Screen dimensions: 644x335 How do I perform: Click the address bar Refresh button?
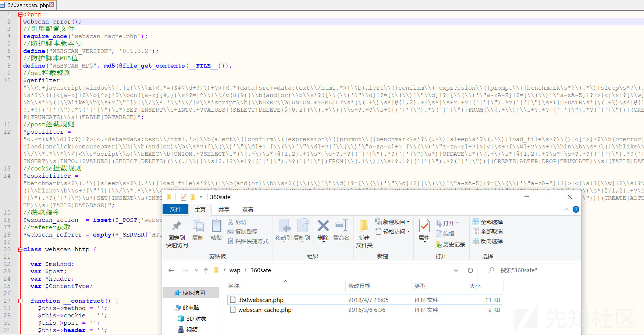point(470,270)
